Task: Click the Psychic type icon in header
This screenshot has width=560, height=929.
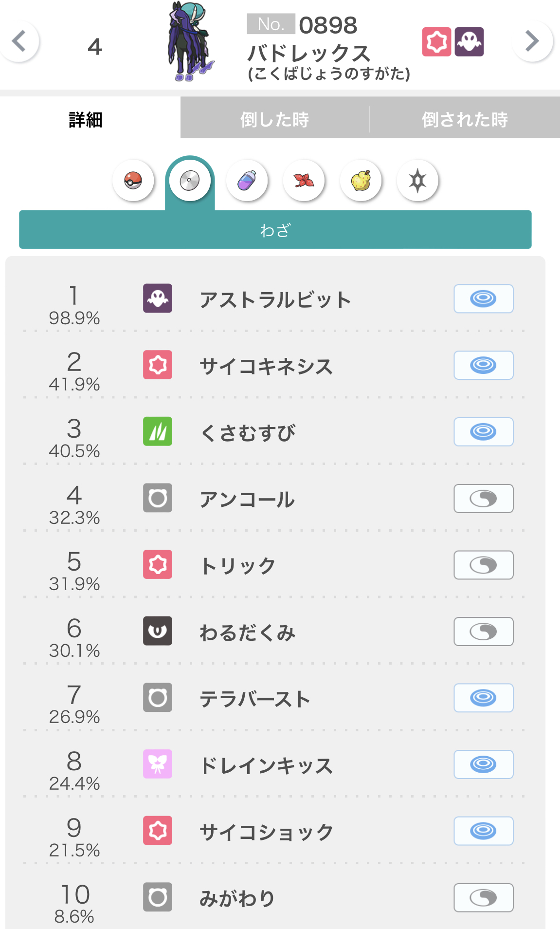Action: [x=436, y=42]
